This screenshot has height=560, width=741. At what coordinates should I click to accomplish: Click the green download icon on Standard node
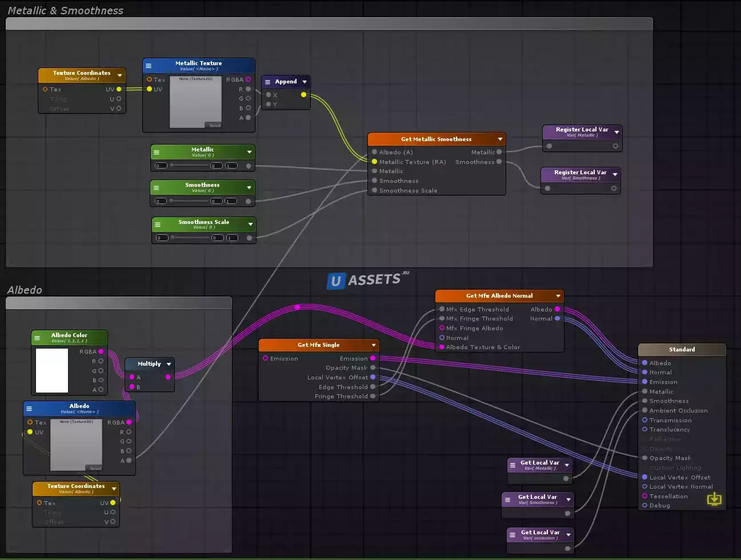[x=714, y=499]
